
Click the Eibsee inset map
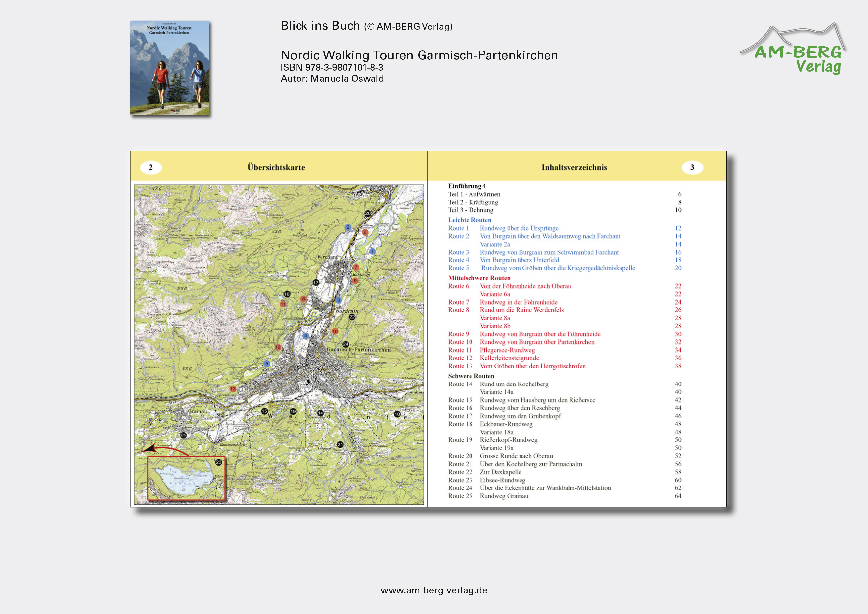coord(186,478)
